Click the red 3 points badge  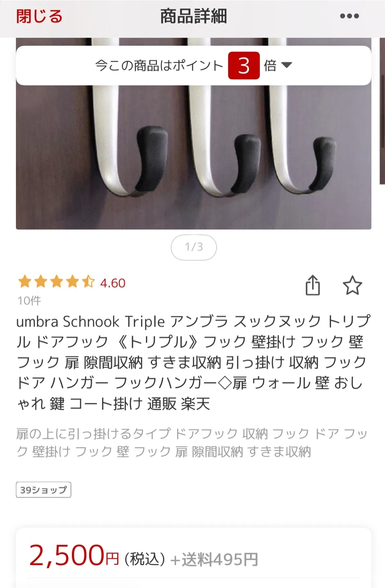pos(244,65)
